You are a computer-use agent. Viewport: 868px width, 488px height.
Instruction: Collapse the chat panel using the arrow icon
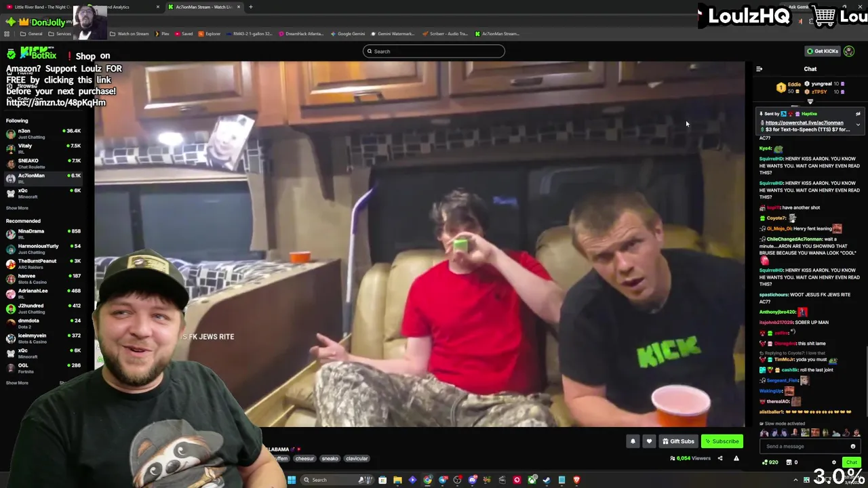(x=759, y=68)
